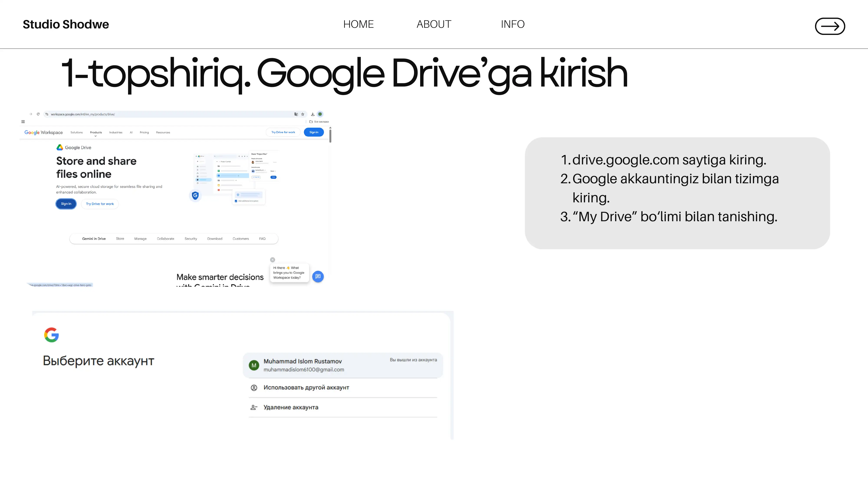
Task: Open the blue chat bubble icon
Action: click(x=318, y=277)
